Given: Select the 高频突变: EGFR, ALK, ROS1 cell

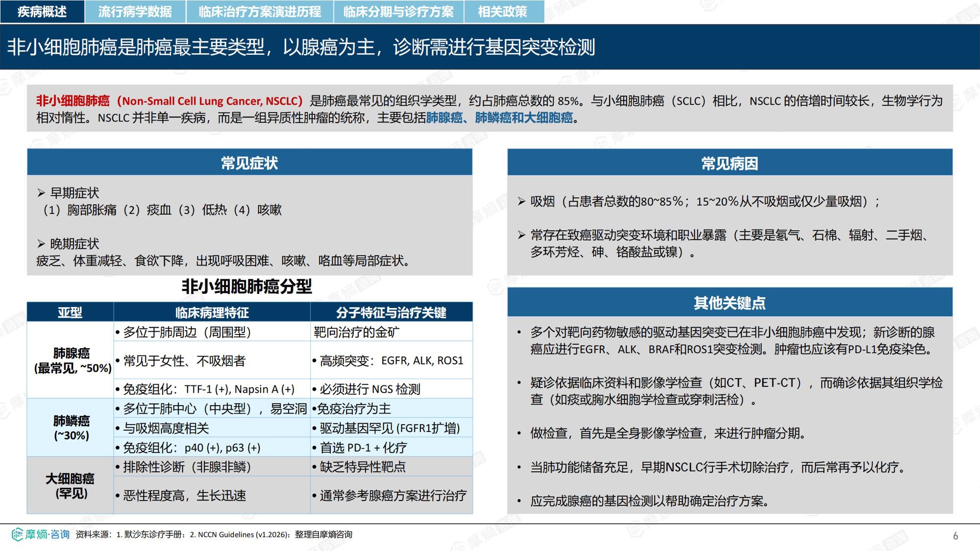Looking at the screenshot, I should pos(391,360).
